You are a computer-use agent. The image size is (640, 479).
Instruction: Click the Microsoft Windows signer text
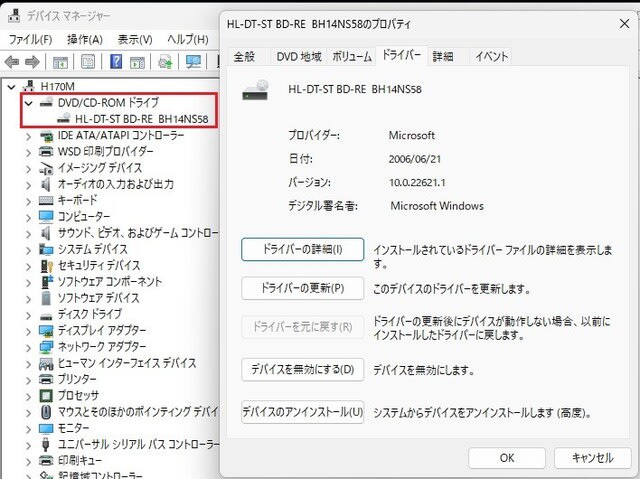click(437, 206)
